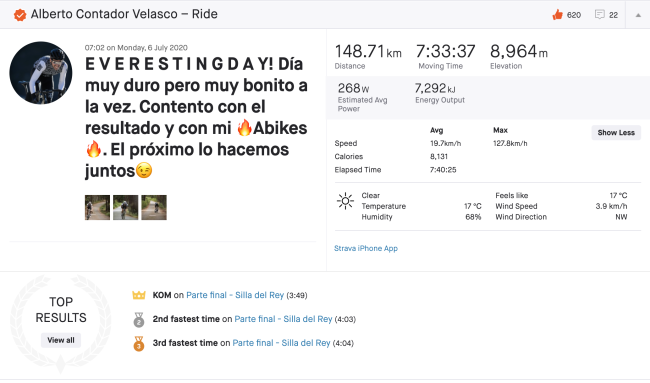Open the second ride photo thumbnail
The image size is (650, 383).
click(126, 207)
